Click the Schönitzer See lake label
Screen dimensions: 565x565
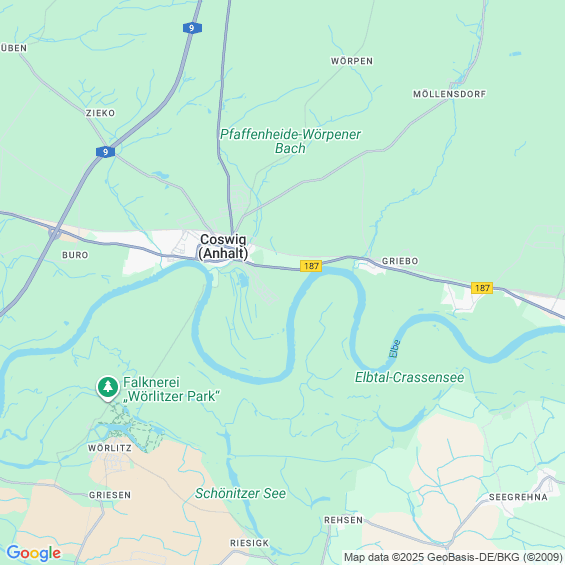tap(240, 493)
